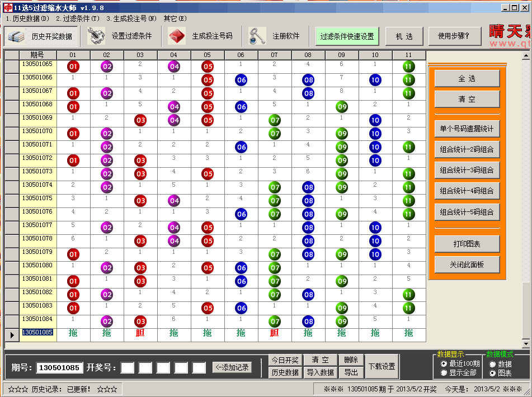
Task: Click the 期号 column header
Action: click(x=37, y=55)
